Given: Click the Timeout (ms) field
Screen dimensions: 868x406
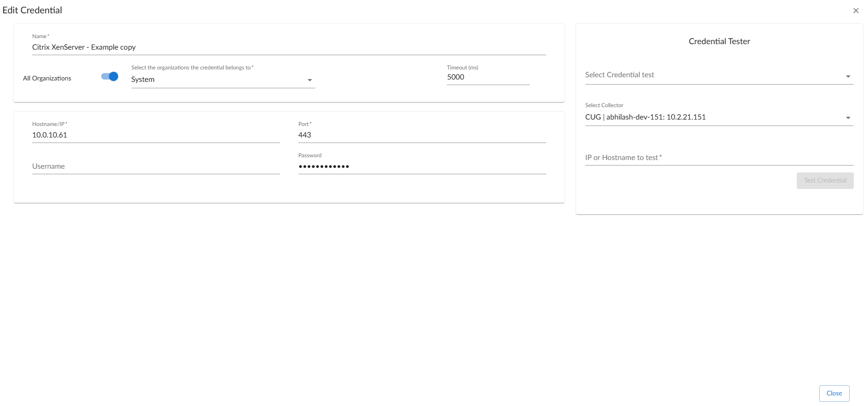Looking at the screenshot, I should click(487, 77).
